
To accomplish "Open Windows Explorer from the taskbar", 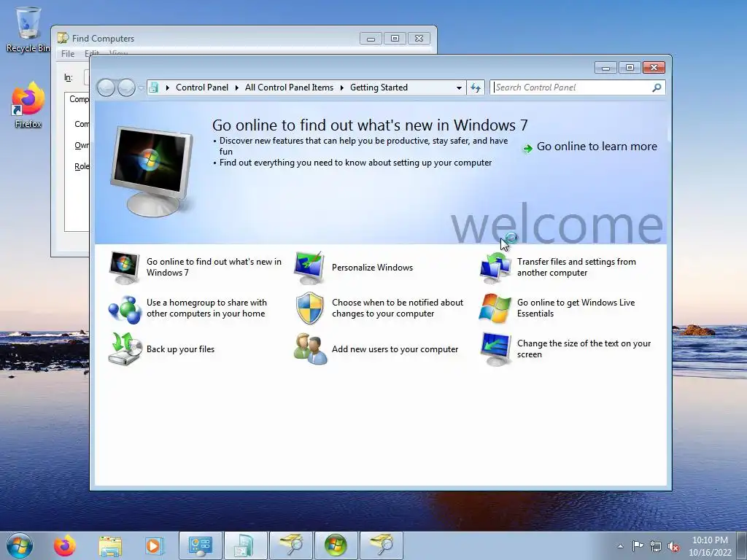I will click(x=109, y=545).
